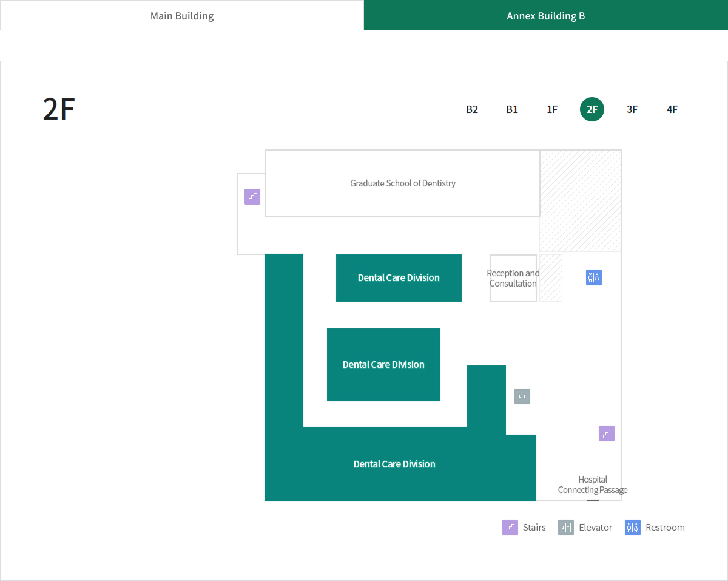Viewport: 728px width, 581px height.
Task: Select floor 3F
Action: 632,109
